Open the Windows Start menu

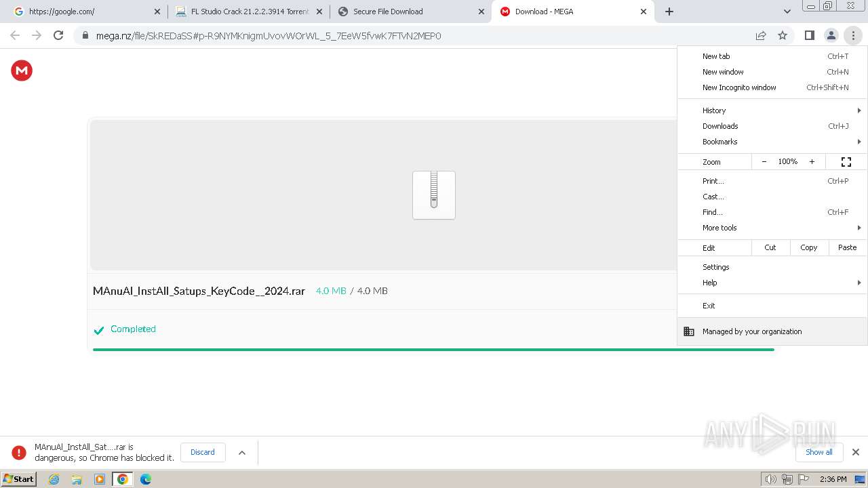(19, 479)
